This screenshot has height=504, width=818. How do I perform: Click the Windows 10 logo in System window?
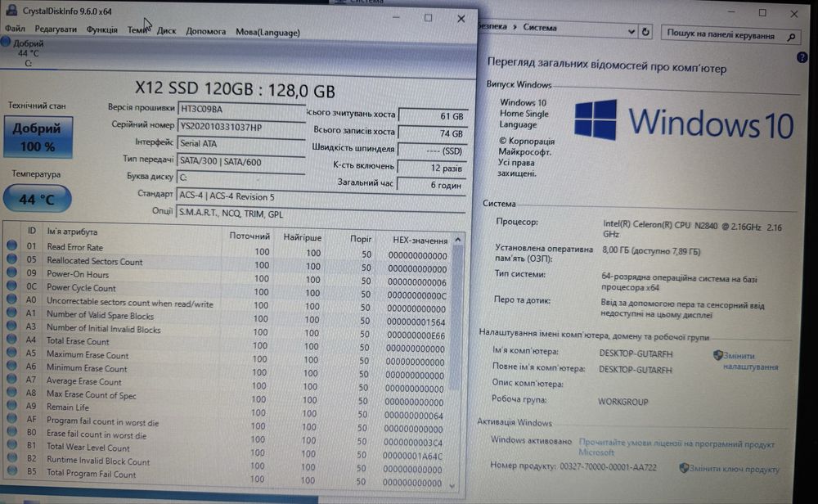[x=684, y=121]
